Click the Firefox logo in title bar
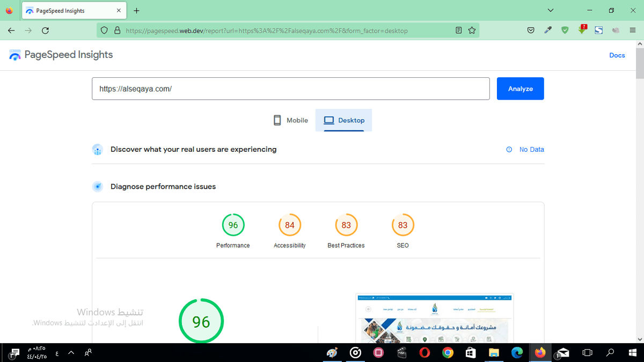 [9, 10]
